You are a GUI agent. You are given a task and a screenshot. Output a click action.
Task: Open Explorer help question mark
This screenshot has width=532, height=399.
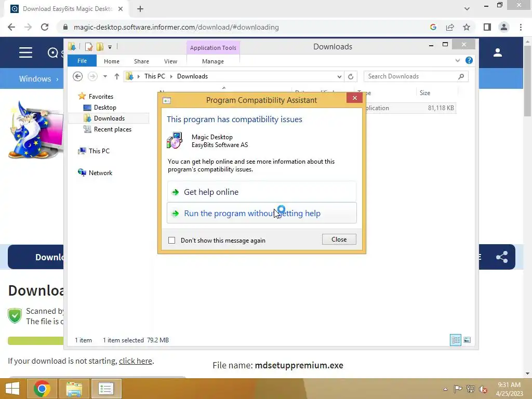pyautogui.click(x=469, y=60)
